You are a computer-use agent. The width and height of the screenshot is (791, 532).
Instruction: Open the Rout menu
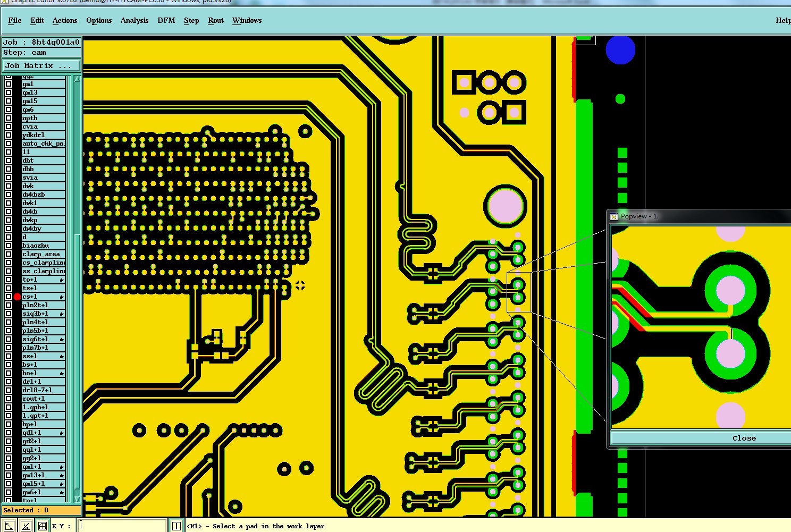tap(216, 20)
